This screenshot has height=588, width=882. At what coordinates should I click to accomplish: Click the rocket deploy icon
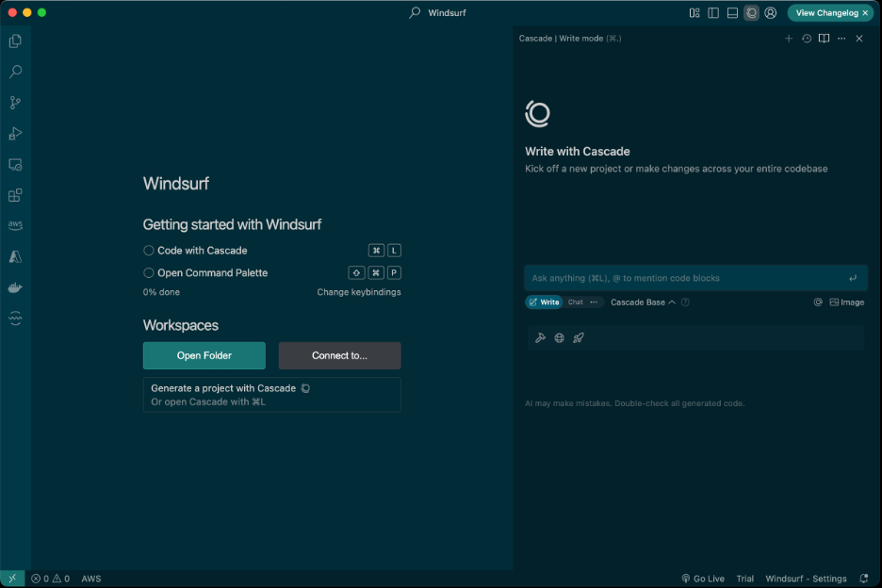click(579, 337)
